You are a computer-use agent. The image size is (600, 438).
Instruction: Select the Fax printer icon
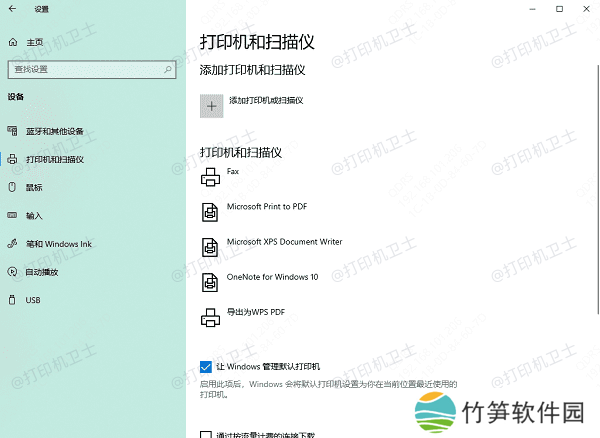click(210, 177)
